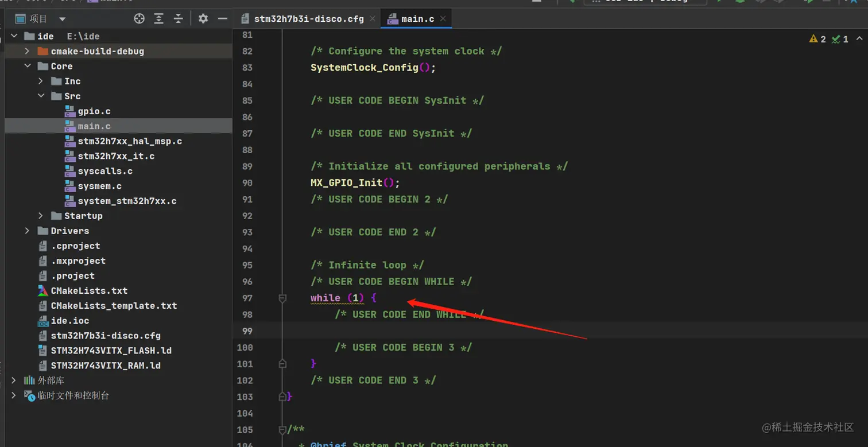Click the CMake icon beside CMakeLists.txt
The image size is (868, 447).
[42, 290]
